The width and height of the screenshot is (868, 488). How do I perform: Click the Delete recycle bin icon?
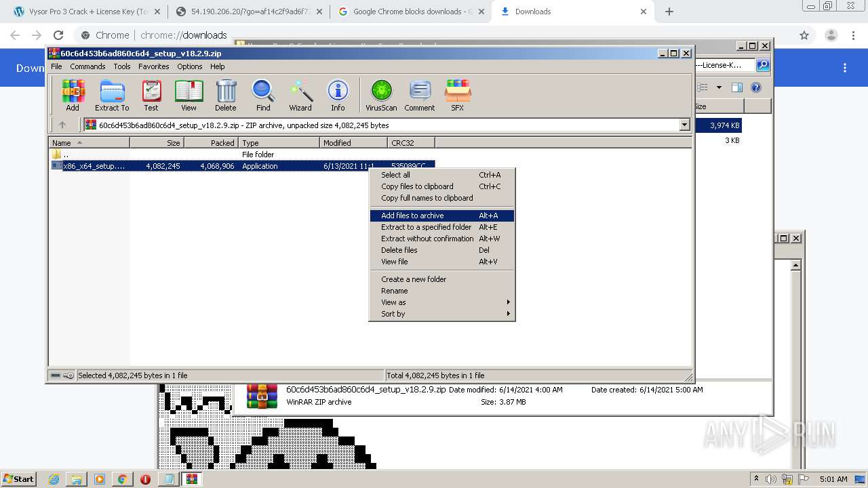coord(226,95)
